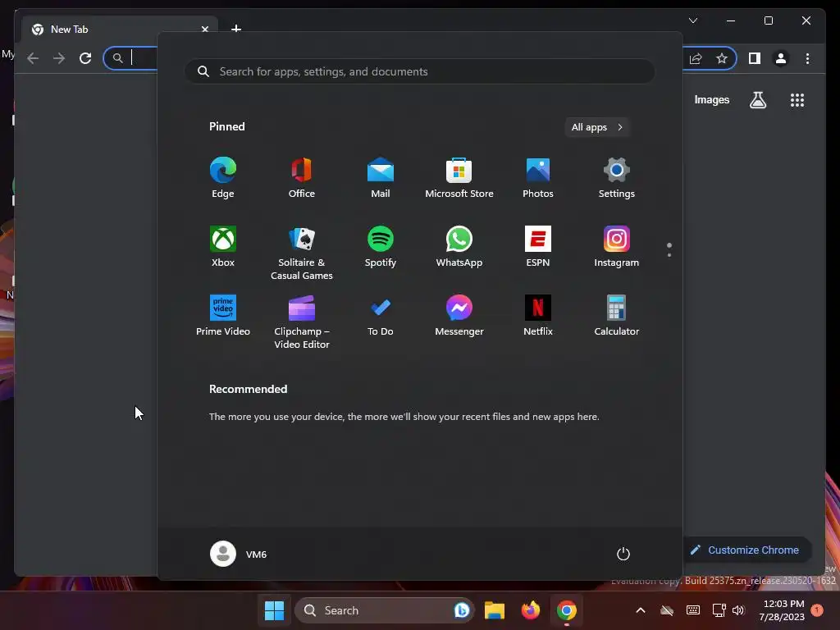
Task: Open the notification bell badge
Action: click(x=817, y=609)
